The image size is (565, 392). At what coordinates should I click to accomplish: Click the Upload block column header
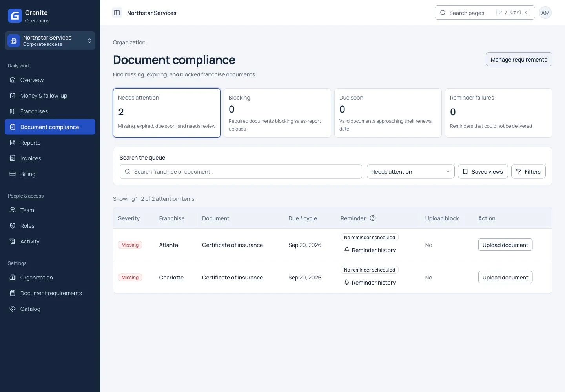442,218
